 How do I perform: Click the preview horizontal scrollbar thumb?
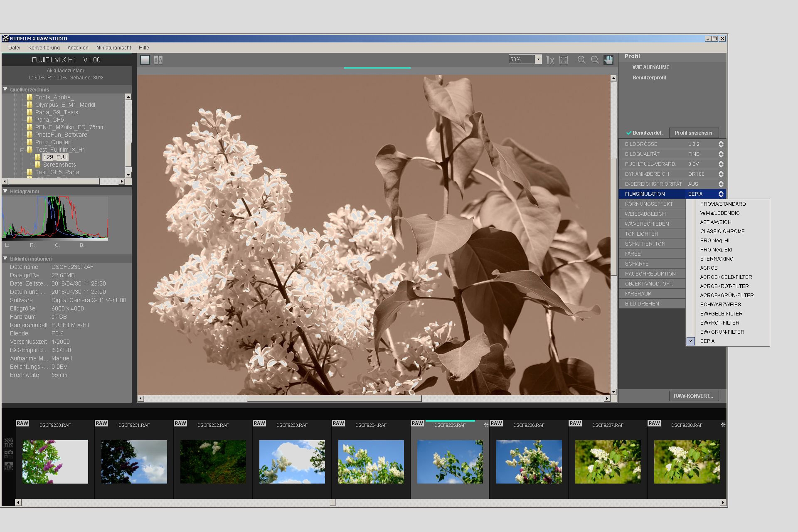pos(335,399)
